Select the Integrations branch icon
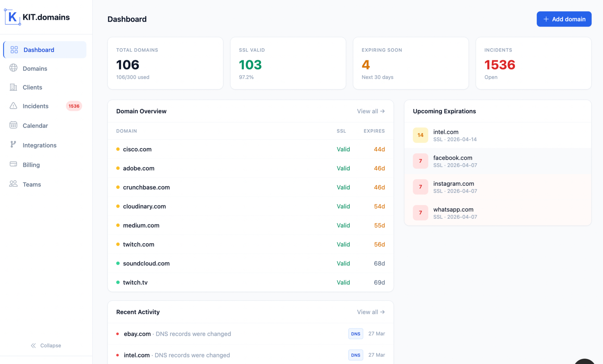 pos(13,145)
